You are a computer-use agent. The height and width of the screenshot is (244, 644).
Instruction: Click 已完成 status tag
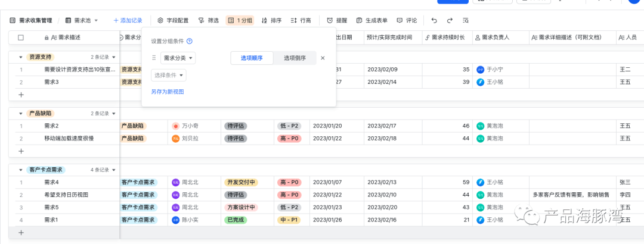pos(236,220)
